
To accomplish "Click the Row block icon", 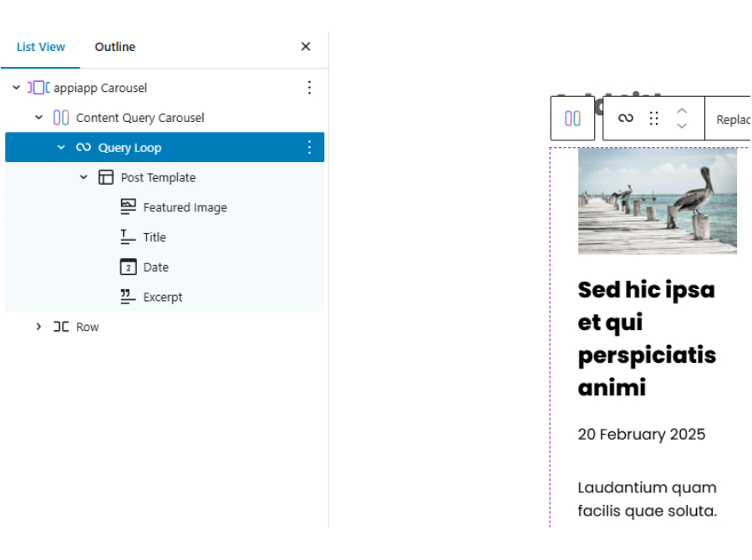I will (61, 327).
